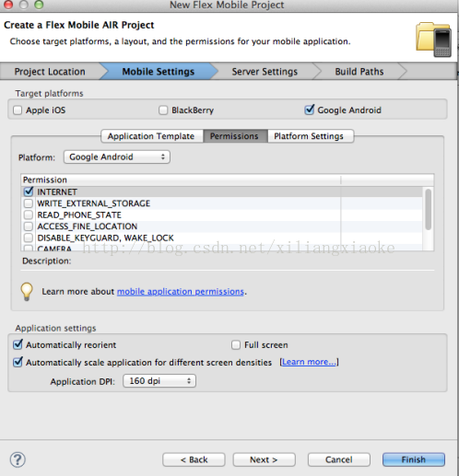Image resolution: width=459 pixels, height=476 pixels.
Task: Open the Application DPI dropdown
Action: click(159, 381)
